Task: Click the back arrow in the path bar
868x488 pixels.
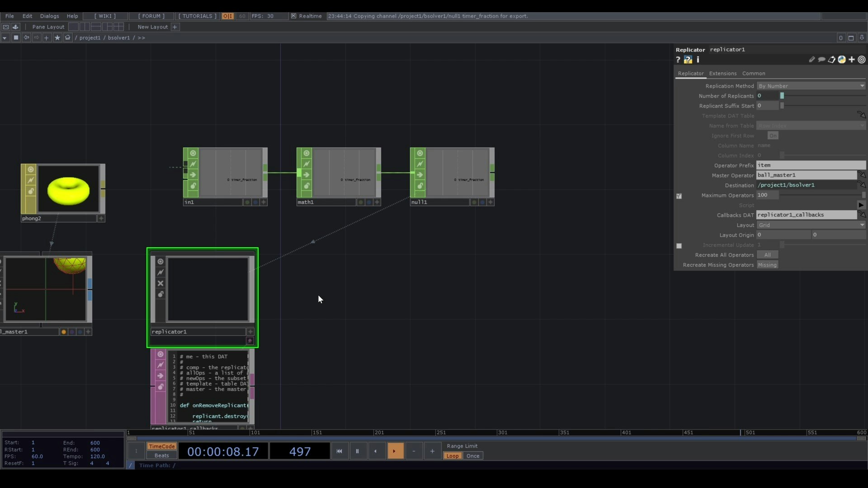Action: pyautogui.click(x=26, y=38)
